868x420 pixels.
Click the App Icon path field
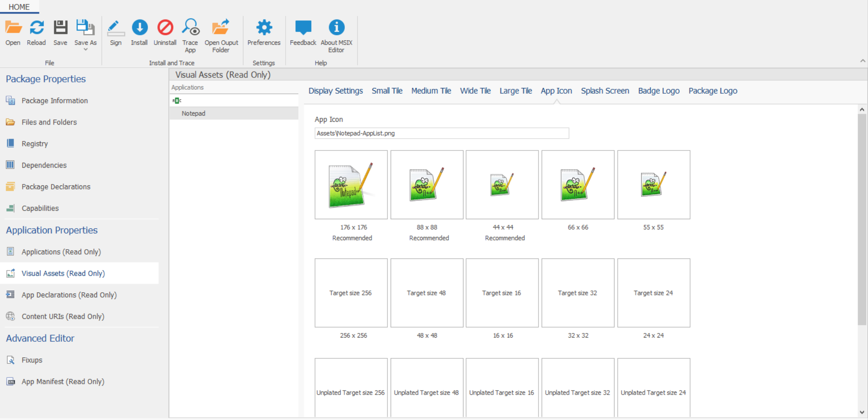[442, 133]
